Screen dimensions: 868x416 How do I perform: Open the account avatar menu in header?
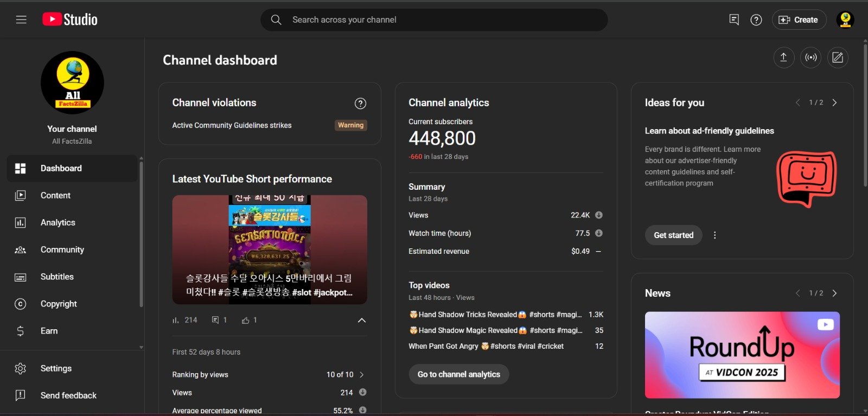click(x=845, y=20)
